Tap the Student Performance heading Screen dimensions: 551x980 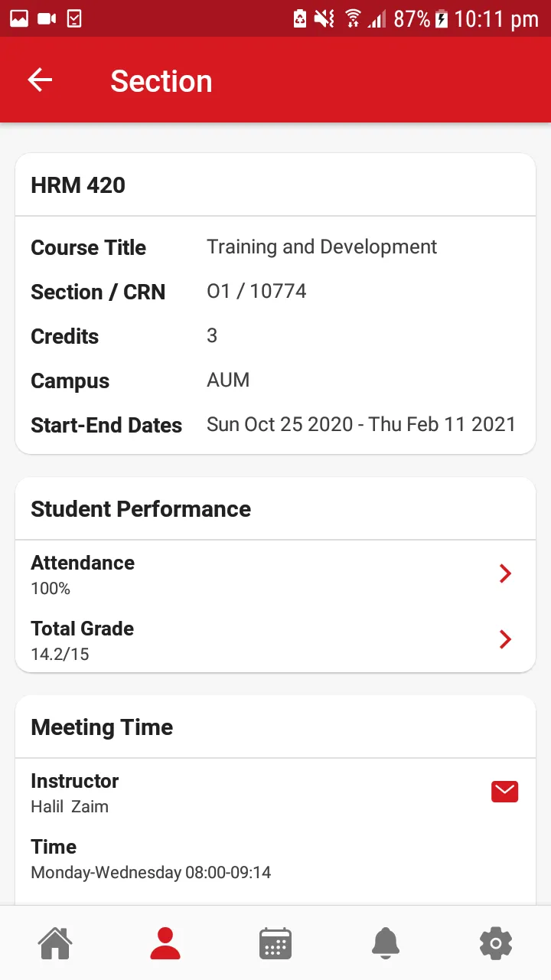141,509
